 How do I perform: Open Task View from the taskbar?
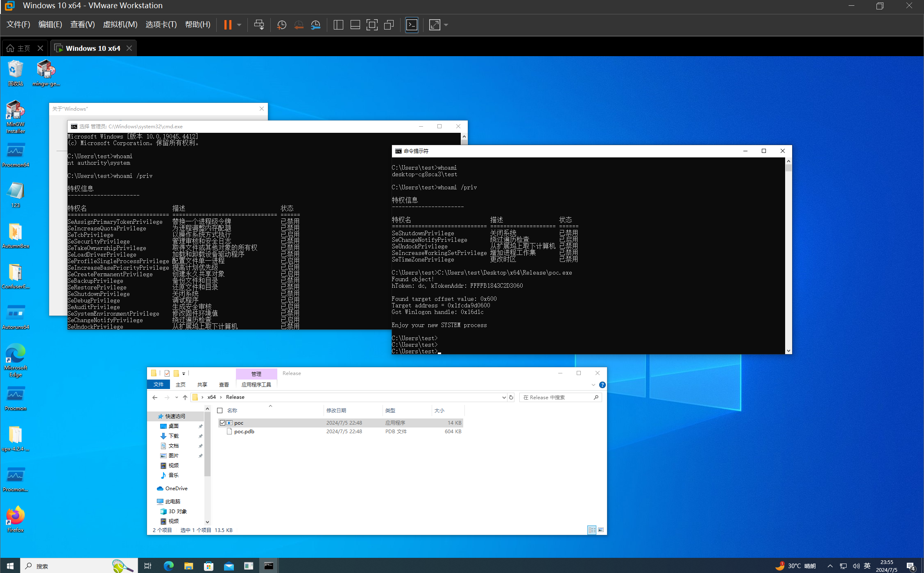(148, 566)
